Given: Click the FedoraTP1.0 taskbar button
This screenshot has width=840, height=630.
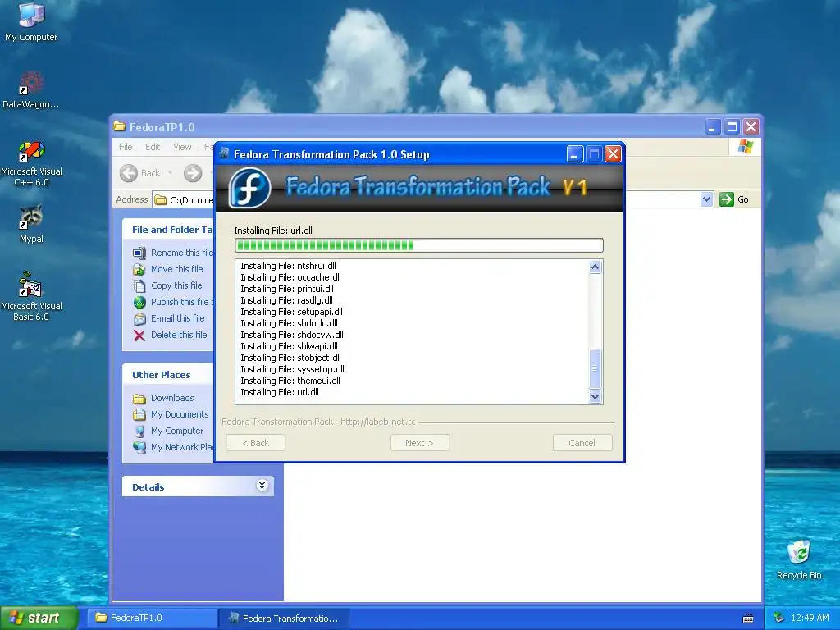Looking at the screenshot, I should [152, 618].
